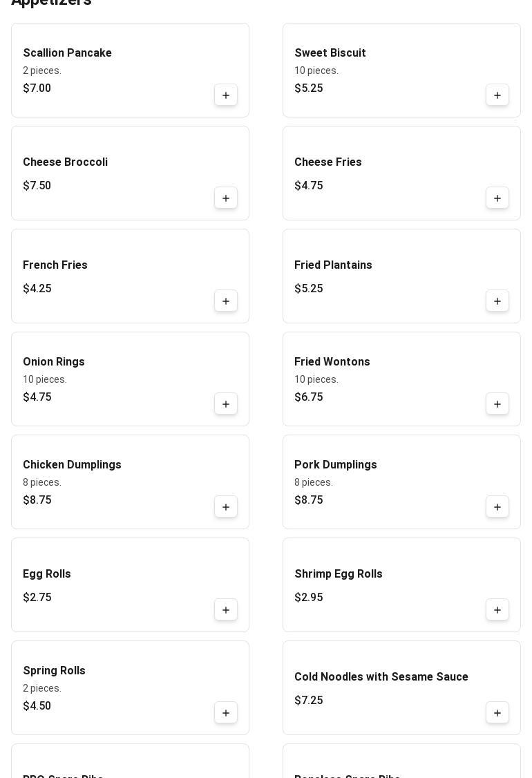Open the Fried Wontons item name

pos(332,362)
